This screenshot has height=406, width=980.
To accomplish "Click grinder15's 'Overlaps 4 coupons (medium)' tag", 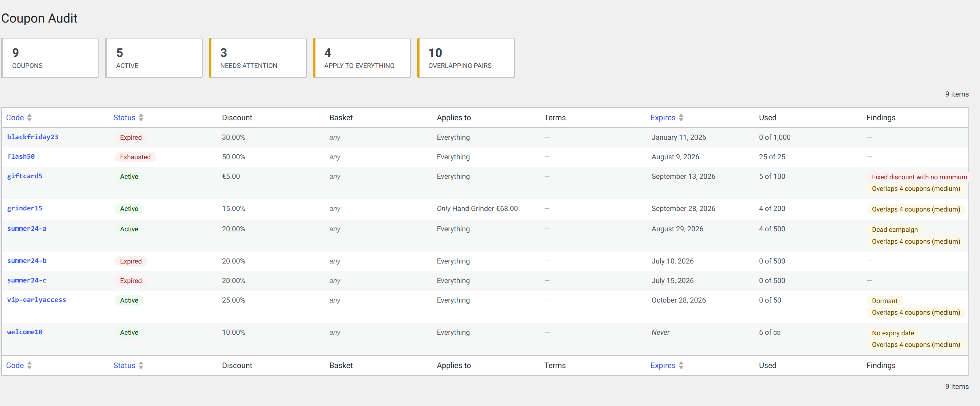I will (916, 209).
